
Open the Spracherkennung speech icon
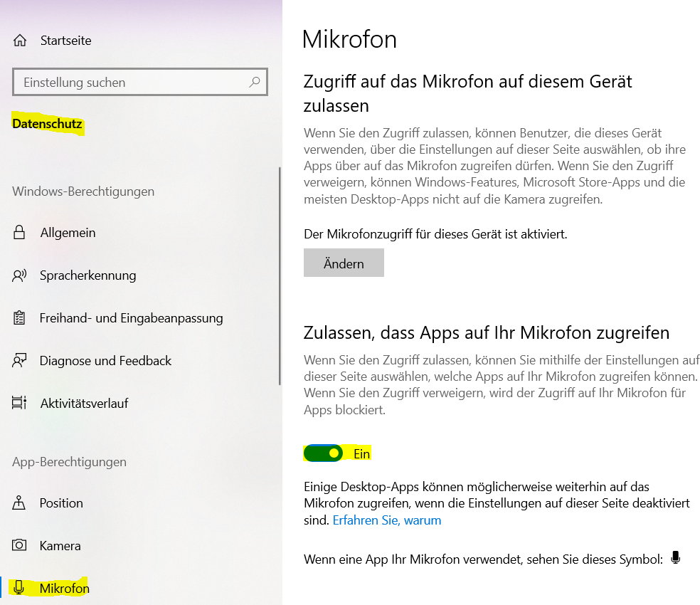click(x=19, y=275)
